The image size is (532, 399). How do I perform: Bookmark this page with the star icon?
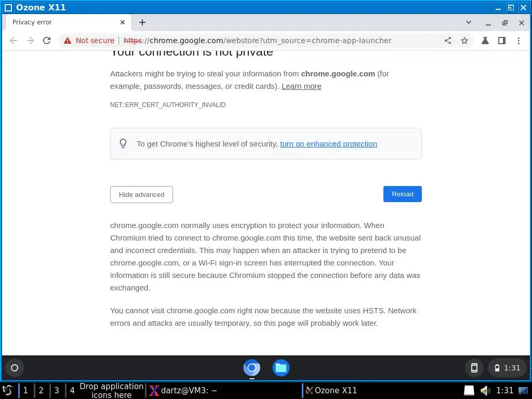tap(464, 41)
